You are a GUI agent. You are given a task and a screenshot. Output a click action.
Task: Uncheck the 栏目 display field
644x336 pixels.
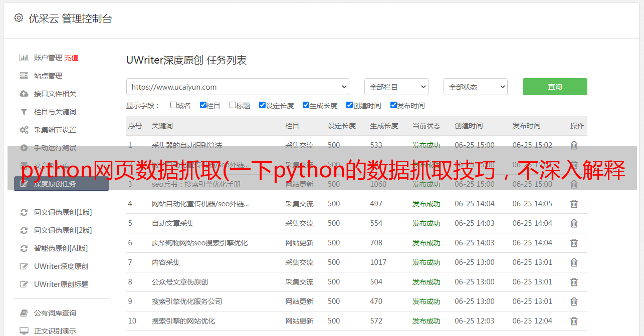(x=203, y=105)
